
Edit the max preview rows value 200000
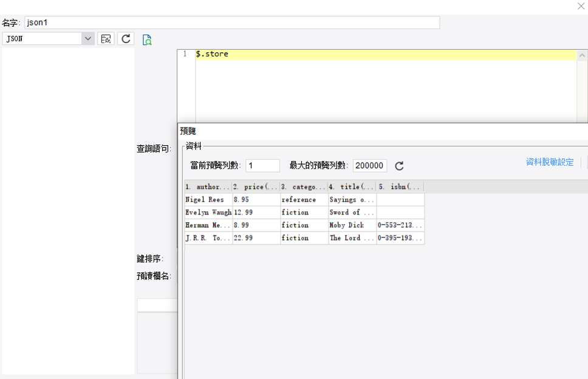point(370,165)
